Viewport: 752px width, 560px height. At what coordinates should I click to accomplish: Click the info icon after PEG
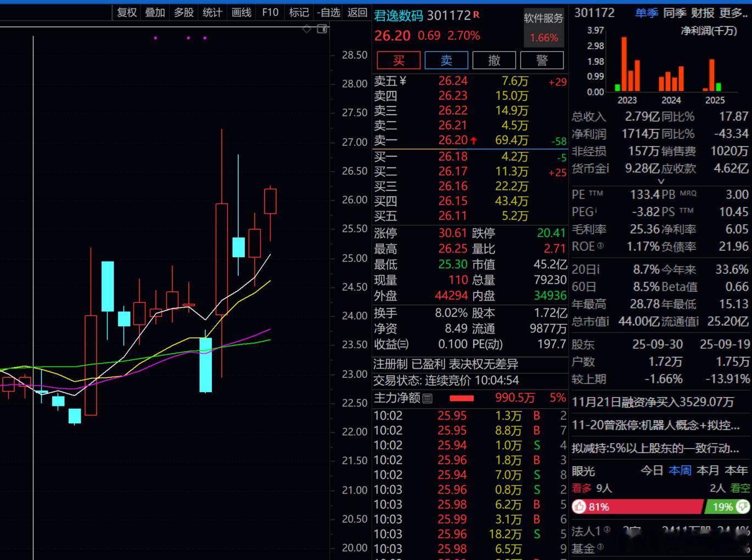click(596, 210)
